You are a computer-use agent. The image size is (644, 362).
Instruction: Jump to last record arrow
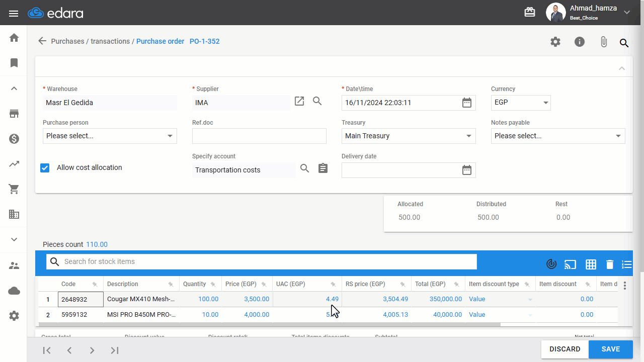coord(115,350)
